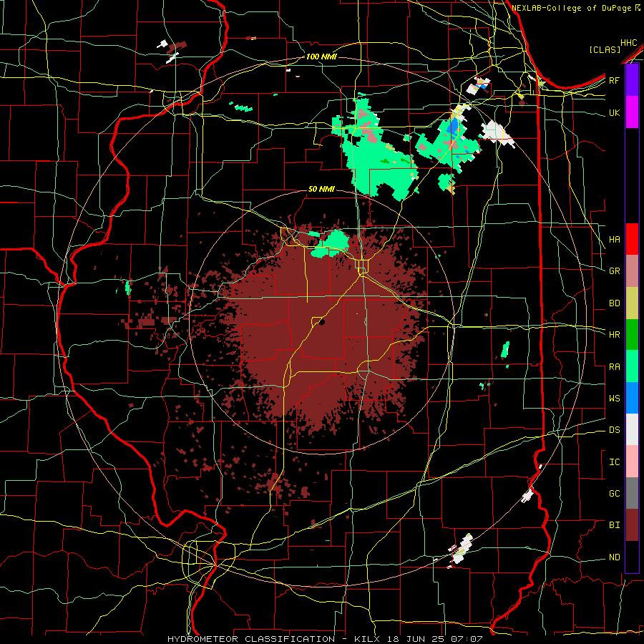The image size is (644, 644).
Task: Choose the gray GC legend swatch
Action: (632, 493)
